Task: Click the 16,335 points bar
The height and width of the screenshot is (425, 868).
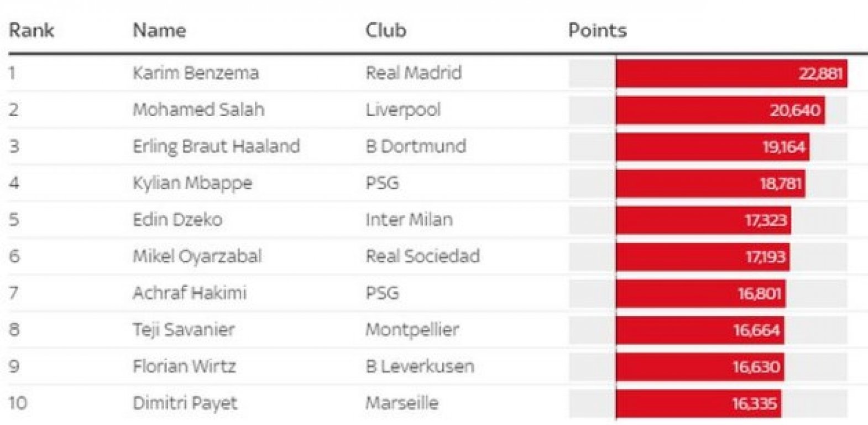Action: tap(699, 404)
